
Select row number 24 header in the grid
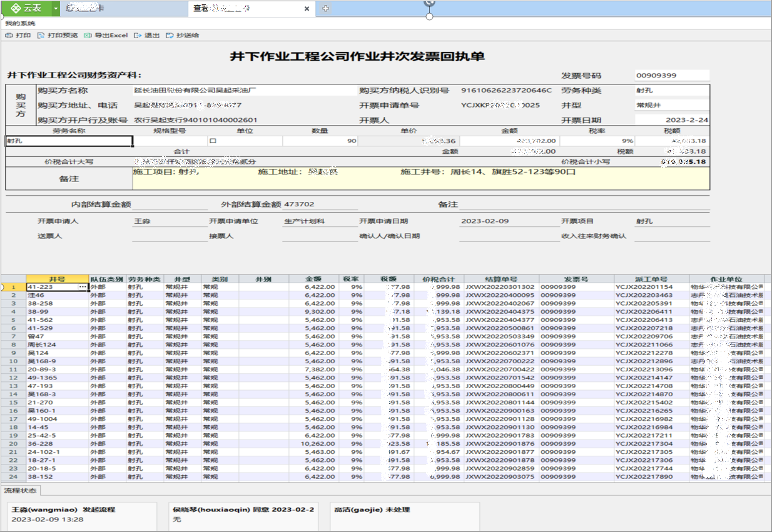tap(14, 476)
